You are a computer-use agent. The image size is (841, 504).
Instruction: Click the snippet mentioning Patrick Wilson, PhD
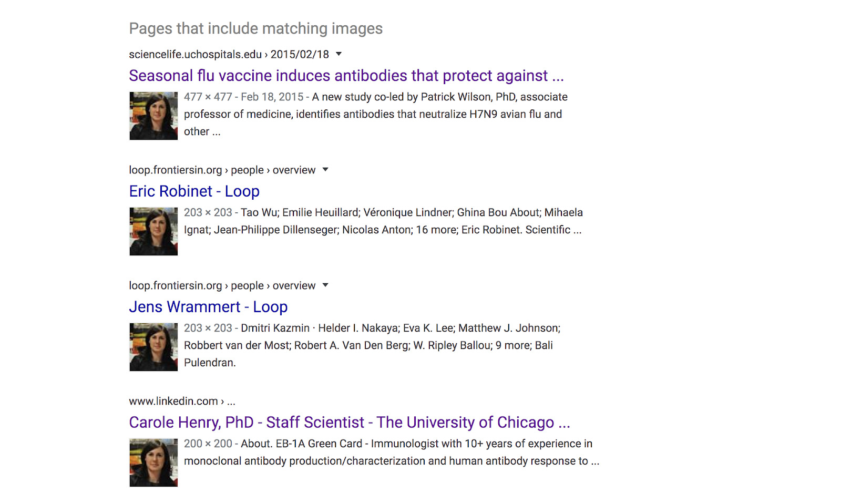pyautogui.click(x=375, y=114)
